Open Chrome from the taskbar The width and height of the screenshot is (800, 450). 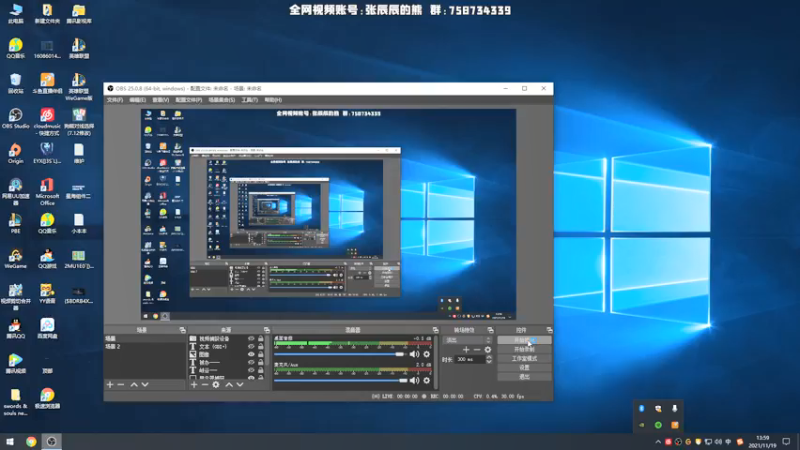coord(31,442)
